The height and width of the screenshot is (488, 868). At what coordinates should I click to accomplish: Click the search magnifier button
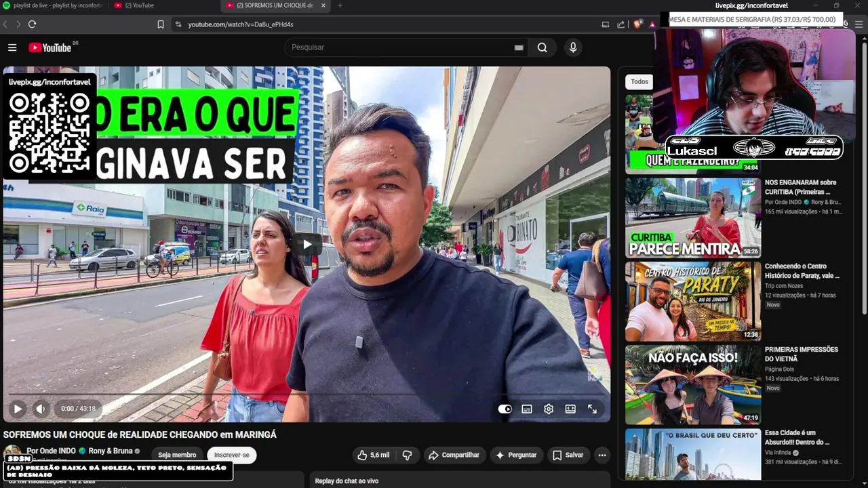point(542,47)
